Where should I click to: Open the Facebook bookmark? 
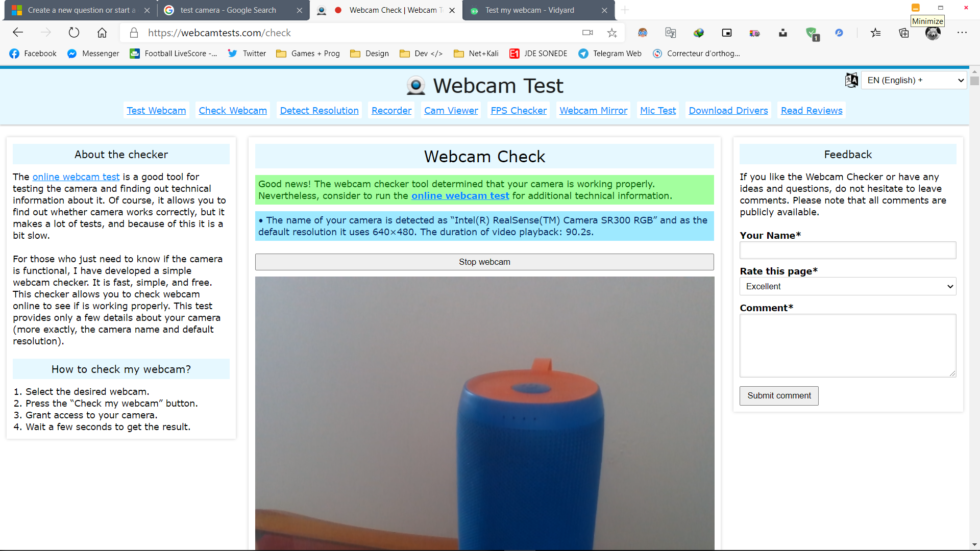point(33,54)
